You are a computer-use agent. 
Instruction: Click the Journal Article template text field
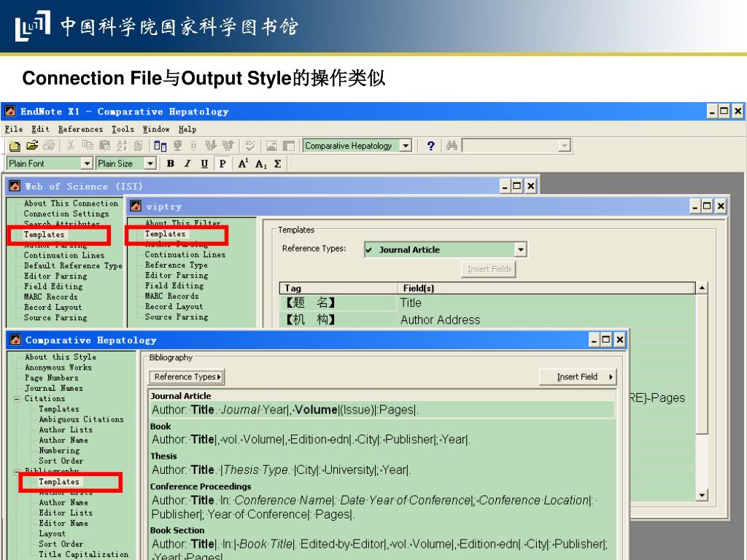click(382, 410)
